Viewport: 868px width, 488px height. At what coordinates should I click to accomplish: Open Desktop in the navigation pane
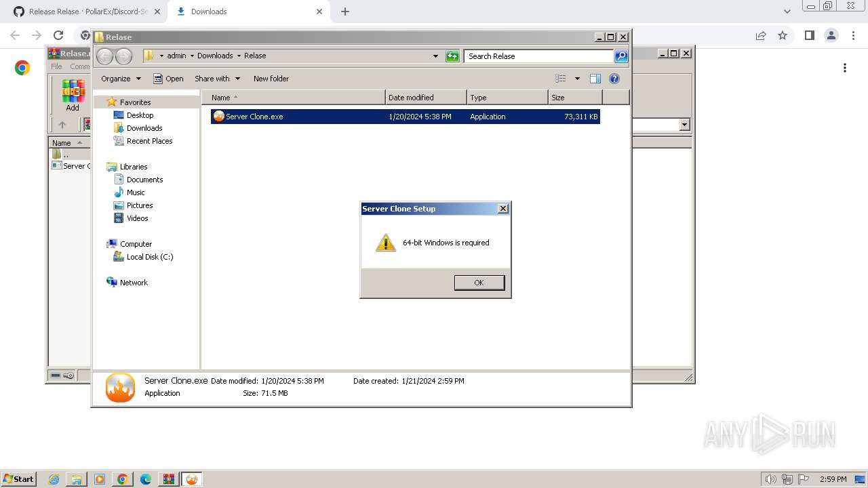pos(140,115)
